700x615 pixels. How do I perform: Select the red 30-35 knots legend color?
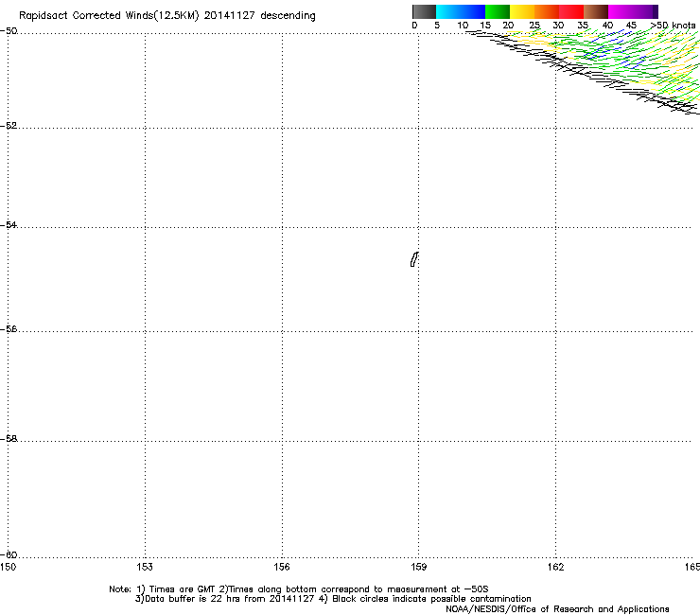[x=571, y=11]
